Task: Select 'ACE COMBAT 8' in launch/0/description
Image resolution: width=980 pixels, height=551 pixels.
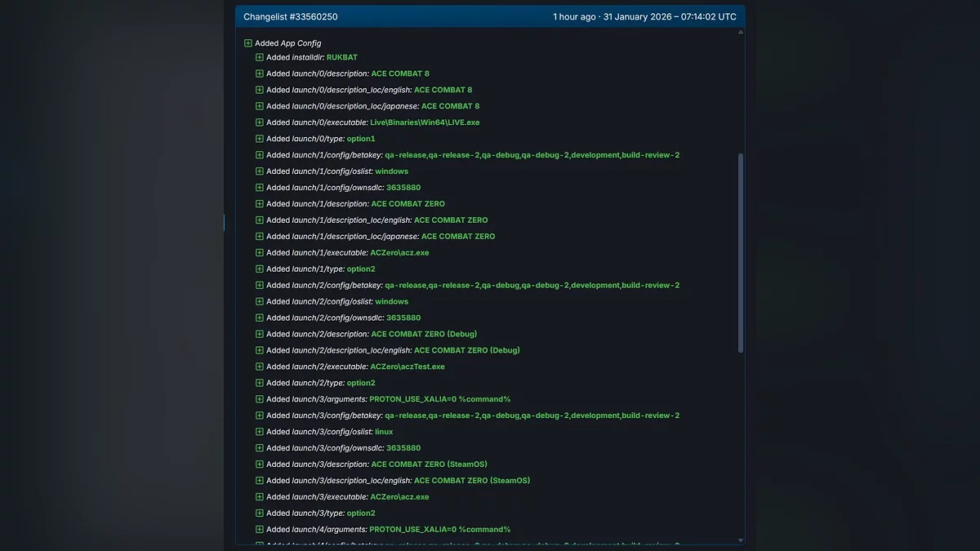Action: [400, 74]
